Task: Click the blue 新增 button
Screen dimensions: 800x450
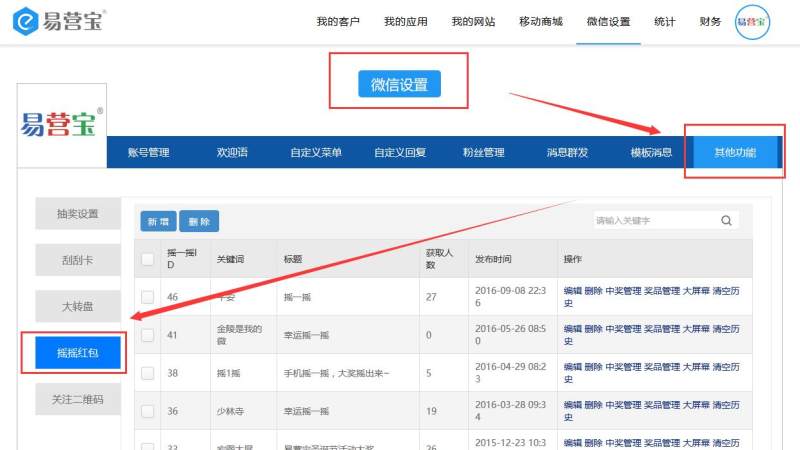Action: click(158, 221)
